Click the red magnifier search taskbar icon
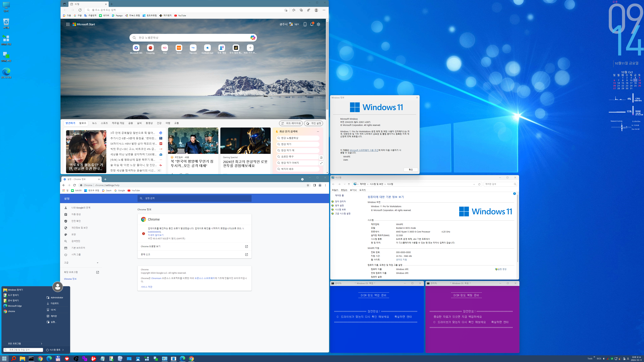This screenshot has width=644, height=362. tap(13, 358)
